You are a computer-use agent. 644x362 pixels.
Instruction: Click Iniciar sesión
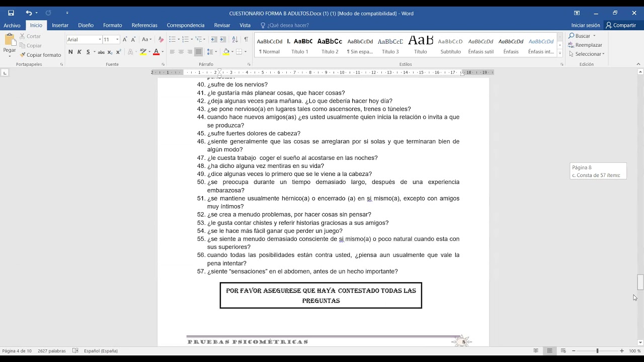pos(586,25)
